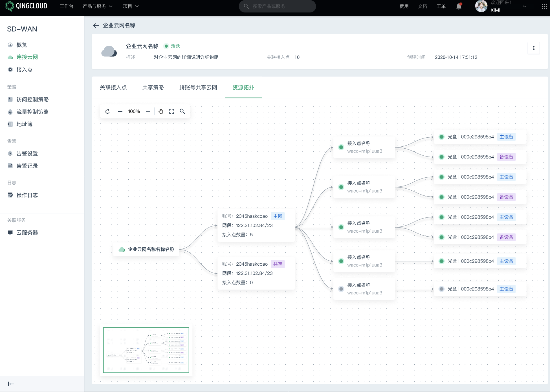Switch to the 共享策略 tab

[153, 87]
